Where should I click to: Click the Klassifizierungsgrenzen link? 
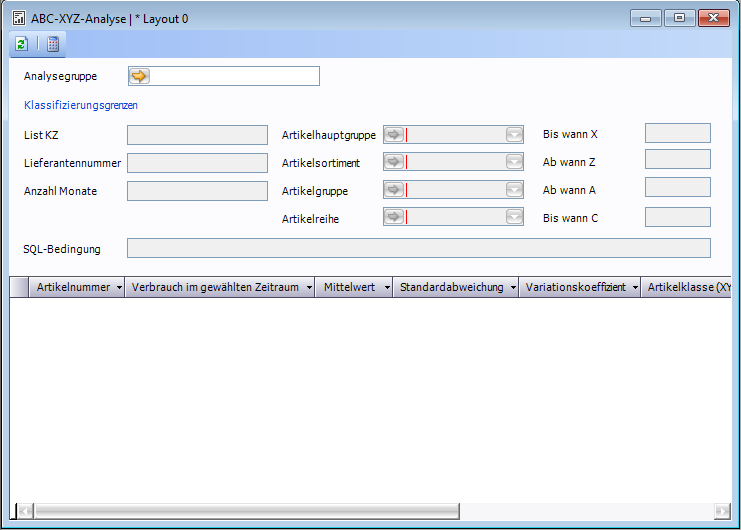(80, 105)
